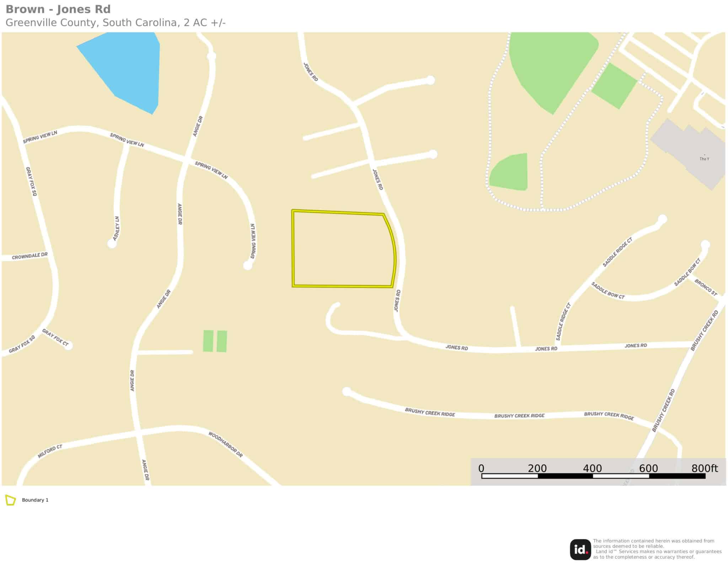Image resolution: width=728 pixels, height=563 pixels.
Task: Click the Greenville County subtitle text
Action: tap(116, 23)
